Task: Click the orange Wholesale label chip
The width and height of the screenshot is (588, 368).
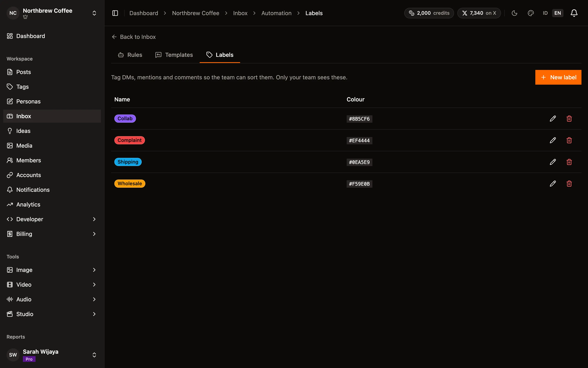Action: click(x=130, y=184)
